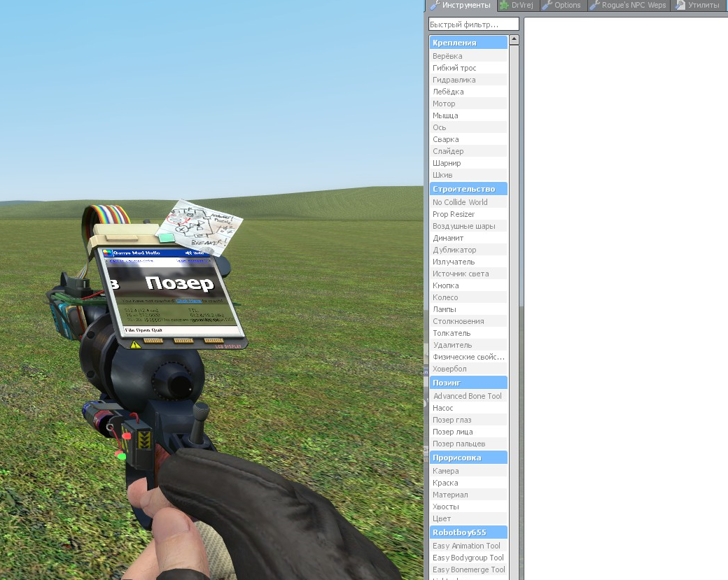Viewport: 728px width, 580px height.
Task: Select the Хвосты tool
Action: pos(468,507)
